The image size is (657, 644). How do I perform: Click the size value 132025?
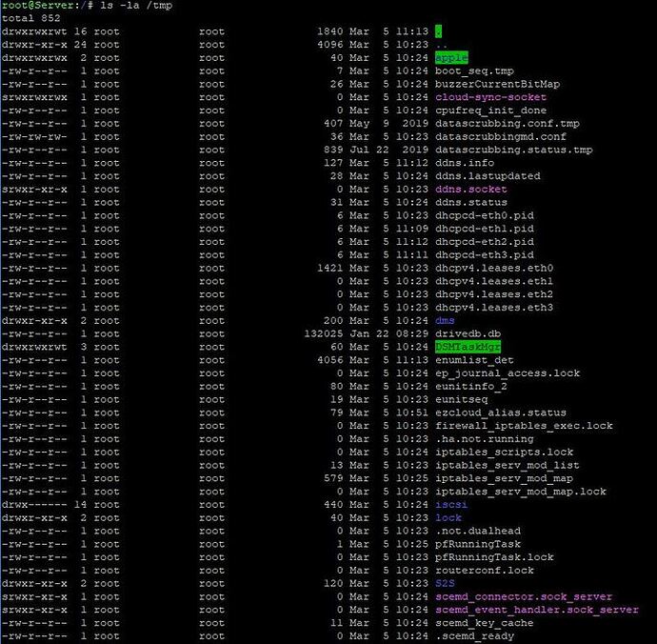click(324, 334)
